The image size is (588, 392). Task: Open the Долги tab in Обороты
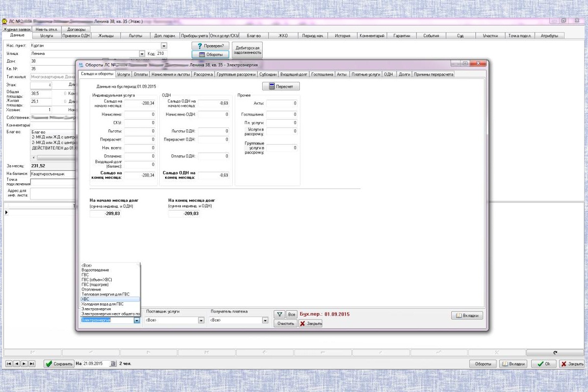pyautogui.click(x=404, y=74)
